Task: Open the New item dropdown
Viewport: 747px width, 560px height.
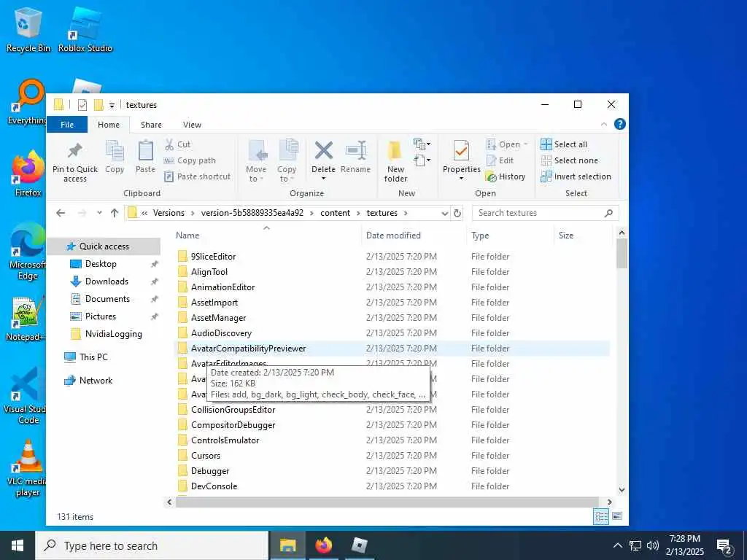Action: 422,144
